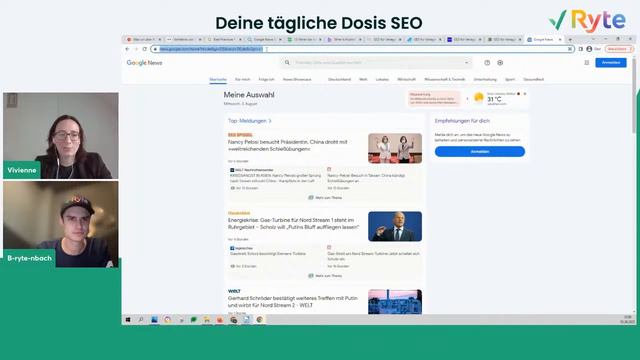The height and width of the screenshot is (360, 640).
Task: Open the taskbar clock and date
Action: point(628,319)
